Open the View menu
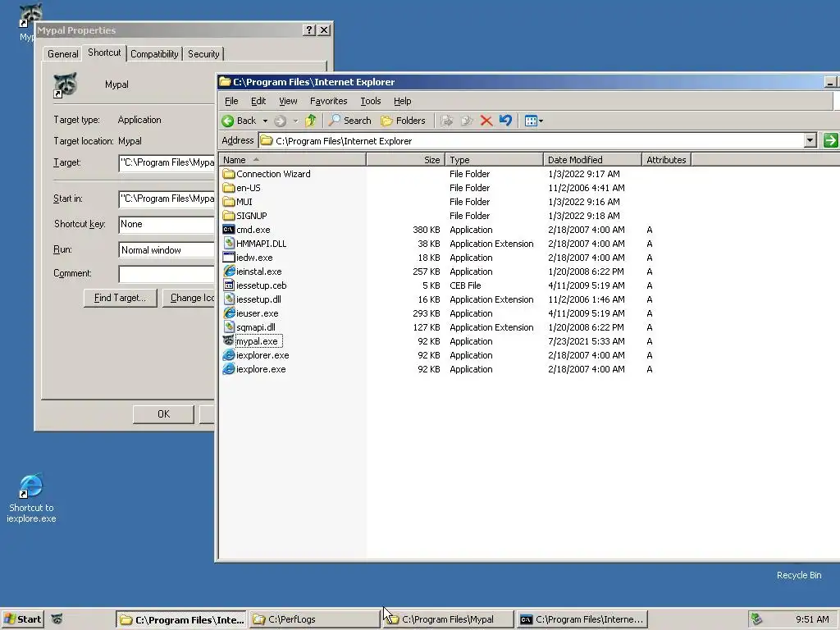 (x=288, y=101)
